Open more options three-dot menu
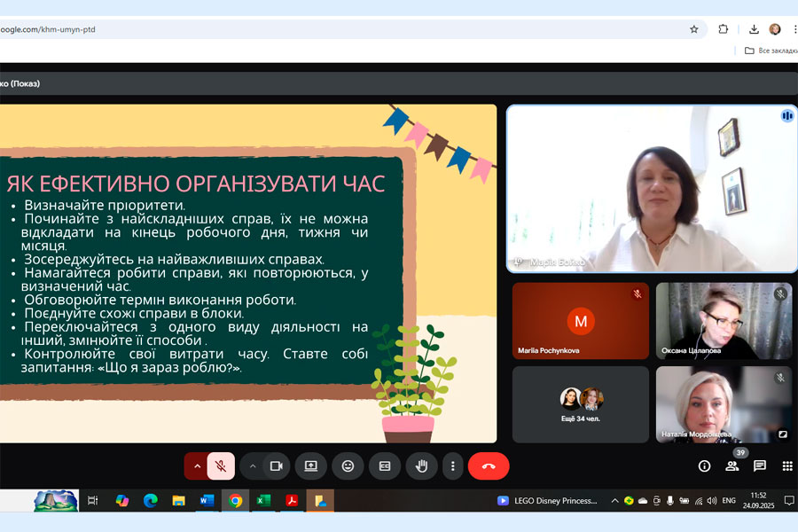Image resolution: width=798 pixels, height=532 pixels. pyautogui.click(x=452, y=465)
